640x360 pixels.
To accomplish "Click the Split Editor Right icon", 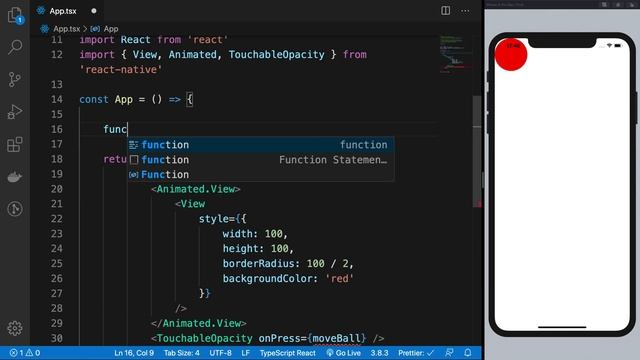I will click(x=446, y=11).
